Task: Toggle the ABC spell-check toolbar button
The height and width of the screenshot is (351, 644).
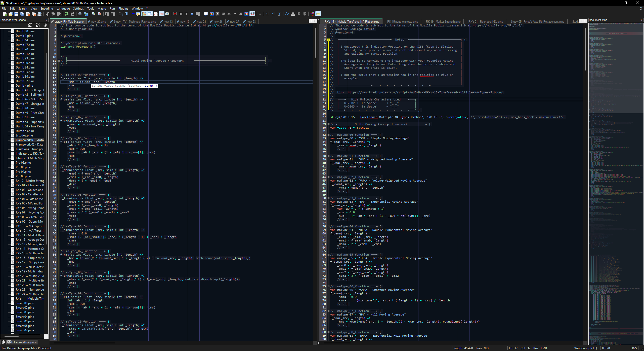Action: pos(252,14)
